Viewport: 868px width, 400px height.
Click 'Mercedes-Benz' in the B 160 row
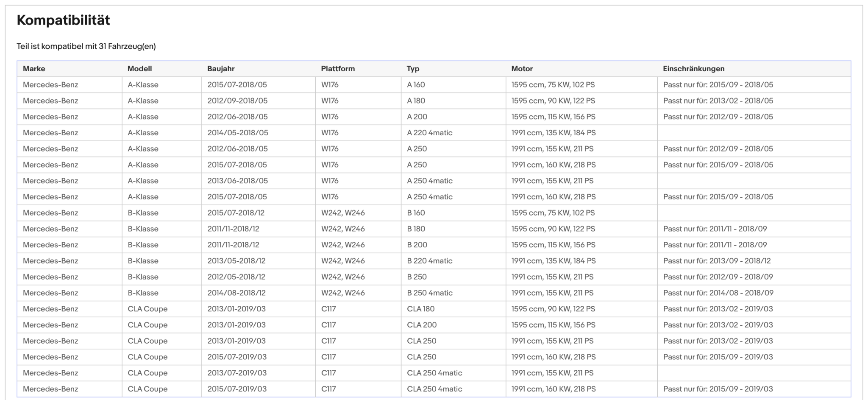(x=50, y=213)
